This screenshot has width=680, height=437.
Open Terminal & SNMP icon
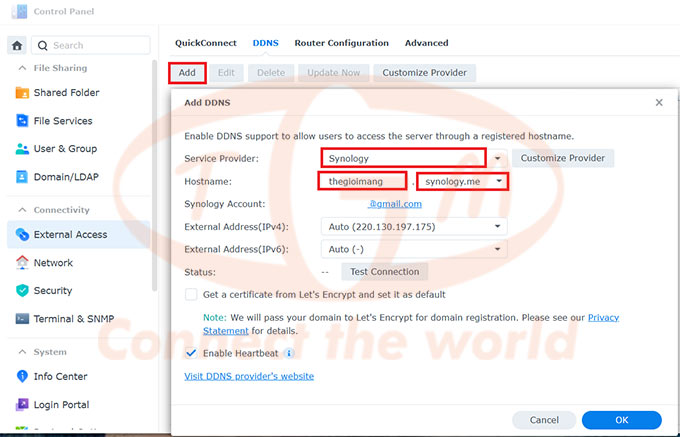[22, 319]
